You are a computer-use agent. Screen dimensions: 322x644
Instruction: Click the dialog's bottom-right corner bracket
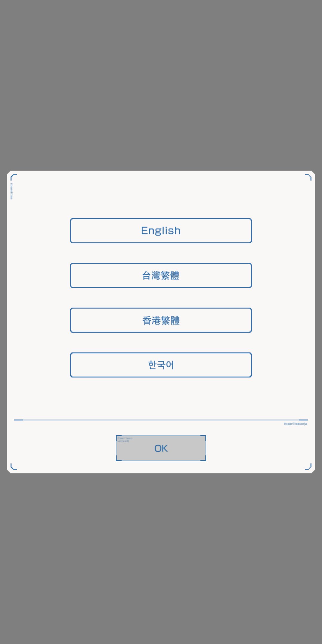pos(309,467)
